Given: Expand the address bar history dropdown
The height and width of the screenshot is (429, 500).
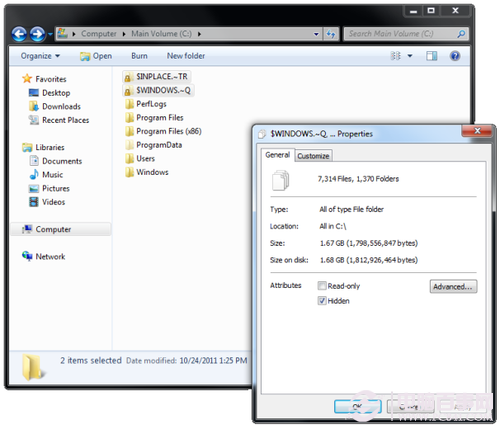Looking at the screenshot, I should 316,34.
